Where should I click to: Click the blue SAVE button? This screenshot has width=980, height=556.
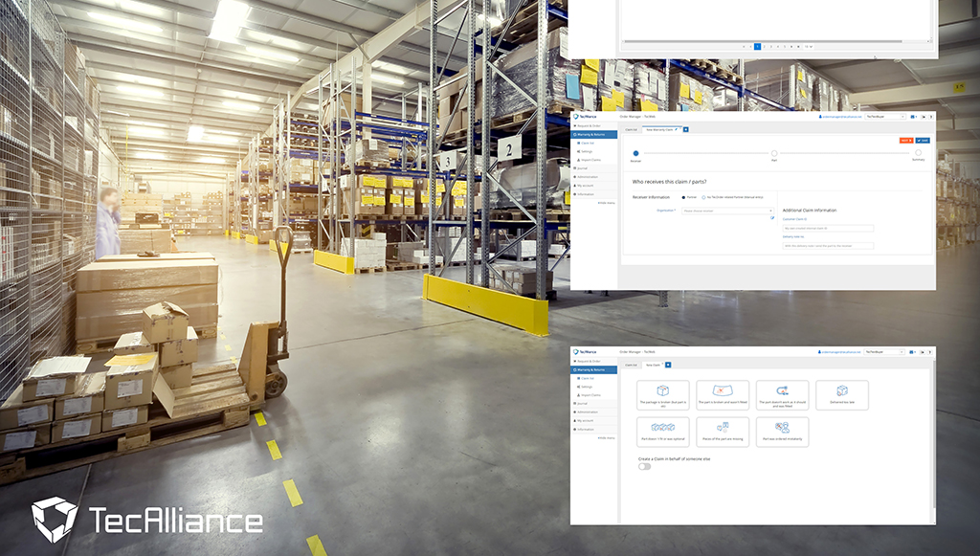pyautogui.click(x=923, y=141)
